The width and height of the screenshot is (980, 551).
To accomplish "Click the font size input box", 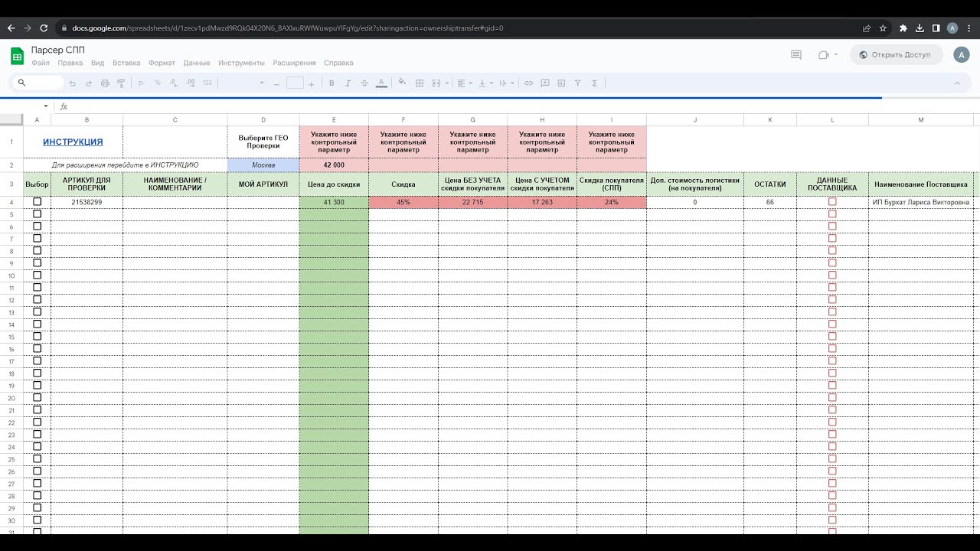I will pyautogui.click(x=295, y=83).
